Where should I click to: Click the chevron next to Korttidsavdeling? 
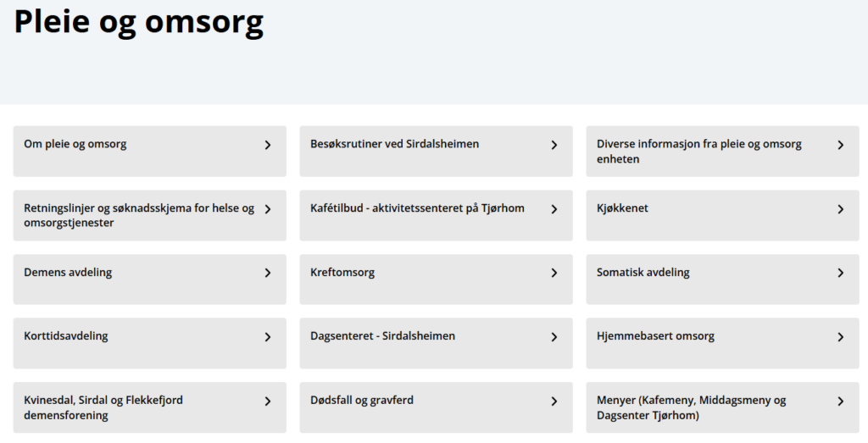pos(268,337)
